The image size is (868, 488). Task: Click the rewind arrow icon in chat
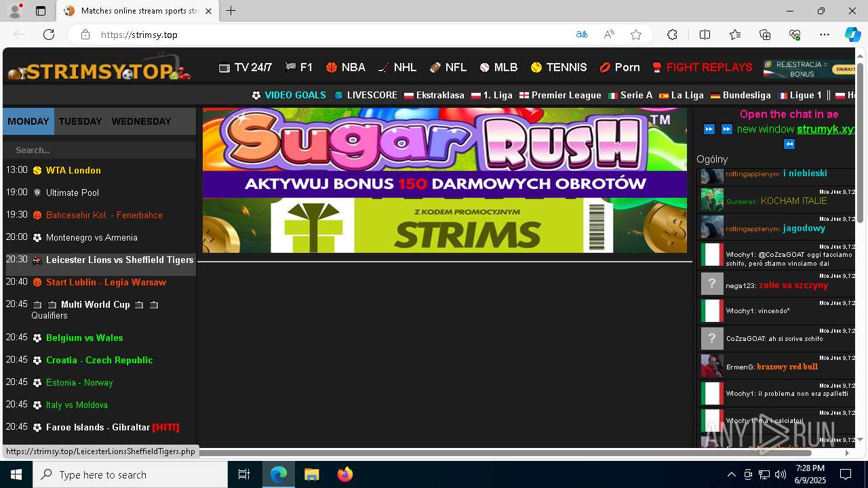tap(789, 144)
